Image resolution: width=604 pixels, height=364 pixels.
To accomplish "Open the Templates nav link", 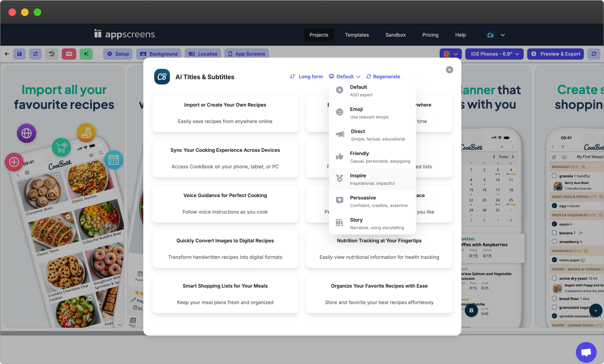I will click(x=357, y=35).
